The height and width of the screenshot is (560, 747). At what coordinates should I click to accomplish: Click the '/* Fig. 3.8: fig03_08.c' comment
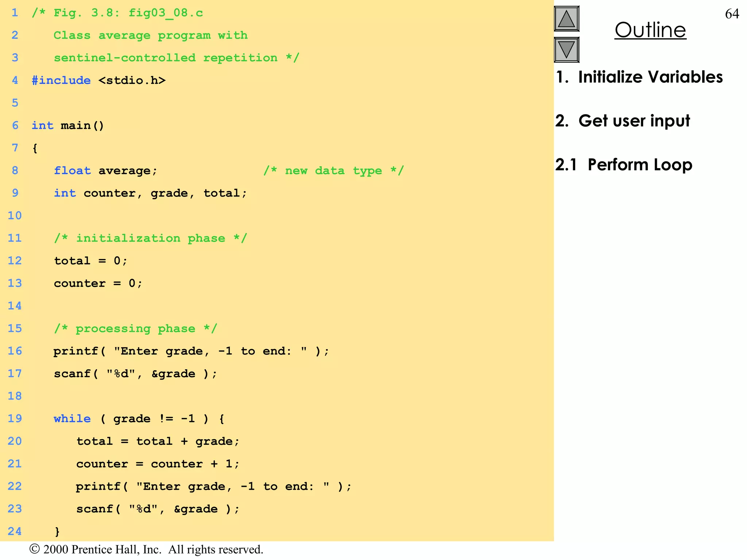tap(117, 13)
